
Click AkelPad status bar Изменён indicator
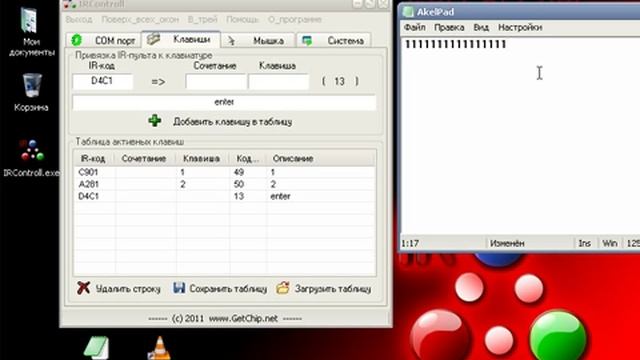tap(507, 243)
